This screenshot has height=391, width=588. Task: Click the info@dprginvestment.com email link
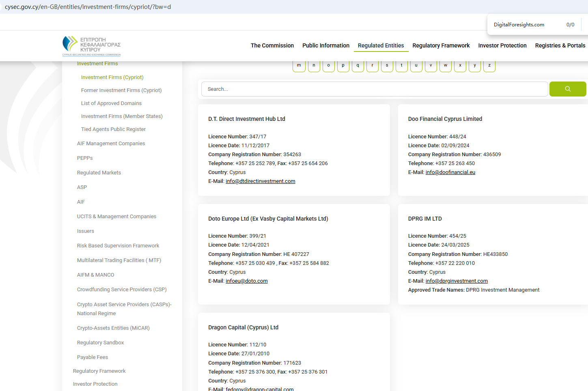457,281
